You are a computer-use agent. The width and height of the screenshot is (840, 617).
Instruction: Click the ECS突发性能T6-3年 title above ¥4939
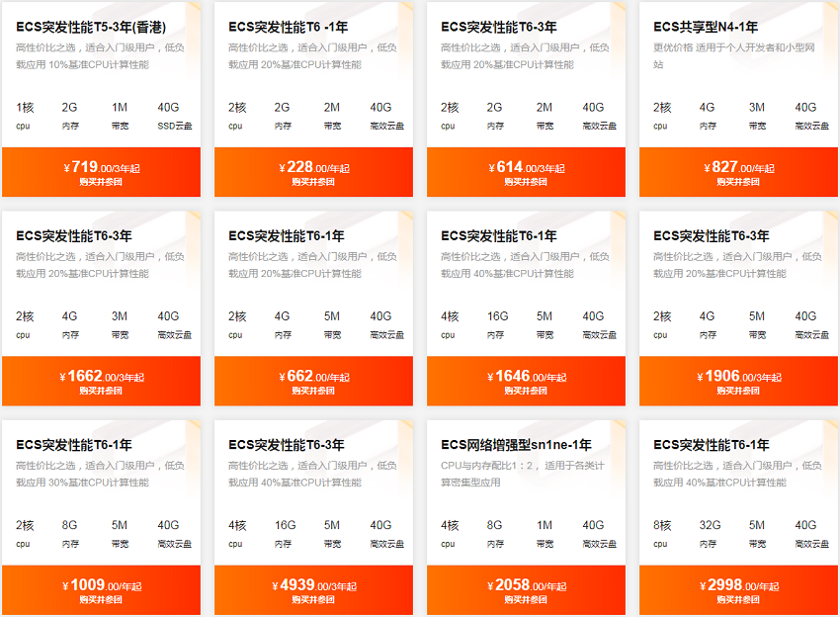coord(287,445)
